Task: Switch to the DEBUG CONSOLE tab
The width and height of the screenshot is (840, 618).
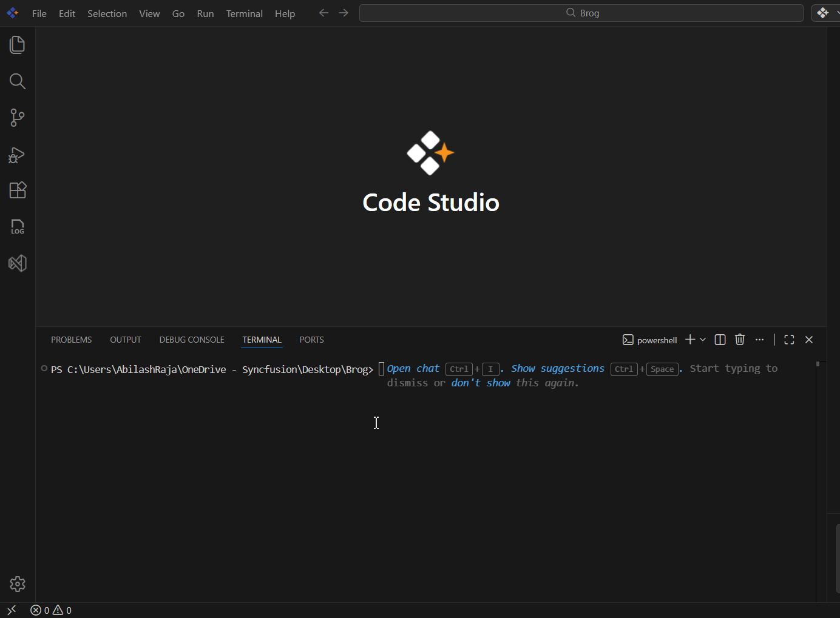Action: tap(192, 340)
